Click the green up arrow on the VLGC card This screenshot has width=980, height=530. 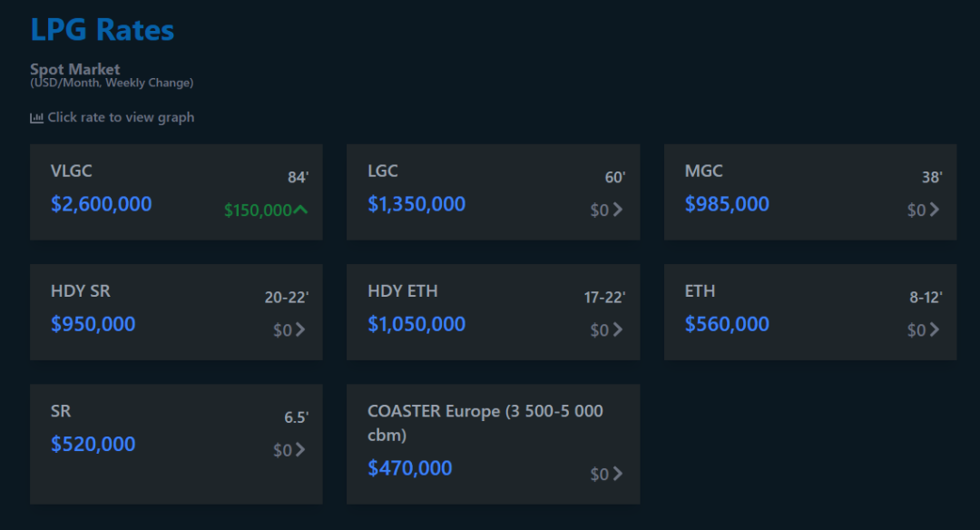[301, 211]
